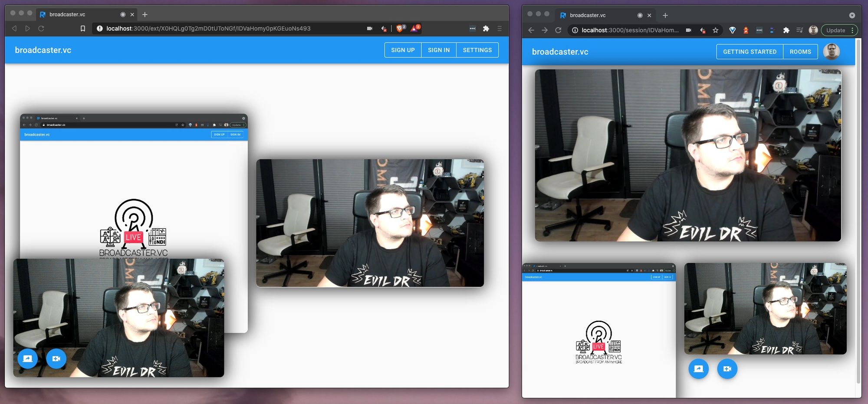Click the vertical scrollbar in right window

click(858, 211)
